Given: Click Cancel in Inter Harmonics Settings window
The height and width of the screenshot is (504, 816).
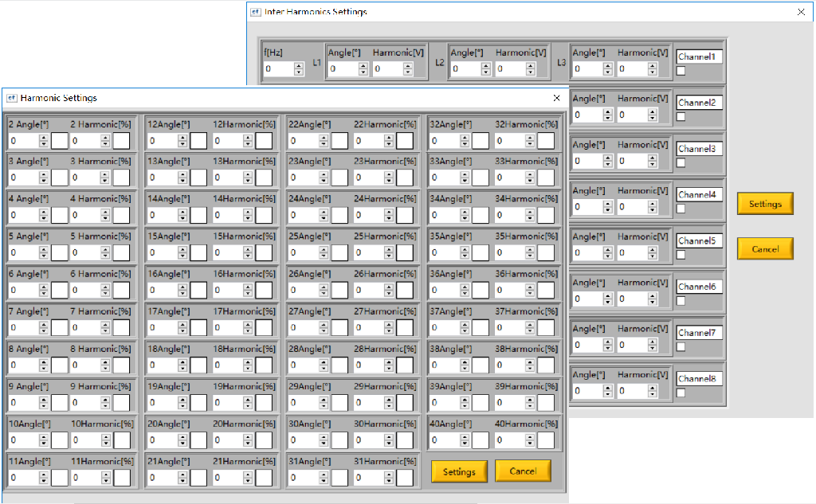Looking at the screenshot, I should pos(765,248).
